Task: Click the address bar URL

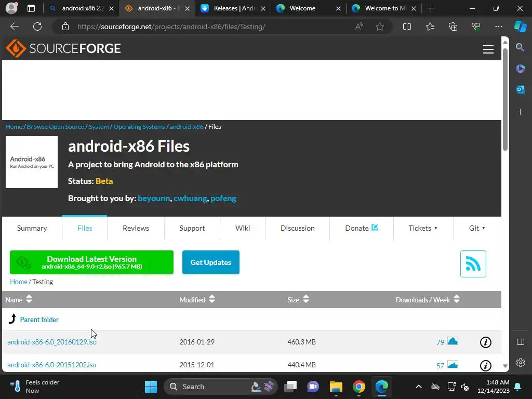Action: (171, 26)
